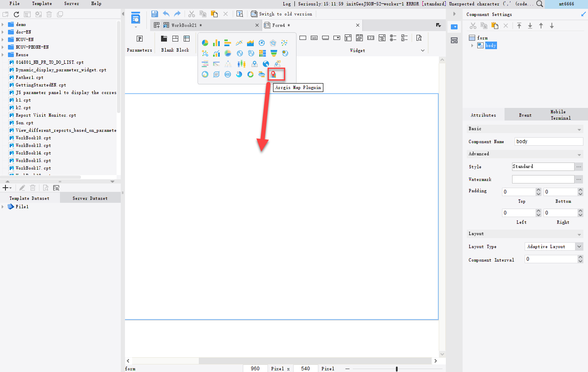This screenshot has width=588, height=372.
Task: Add a Scatter chart to the form
Action: pos(284,42)
